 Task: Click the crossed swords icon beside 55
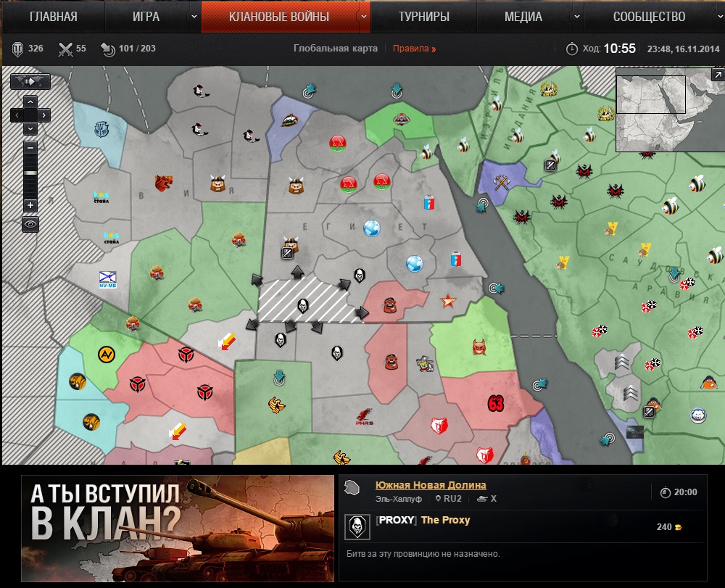point(65,49)
